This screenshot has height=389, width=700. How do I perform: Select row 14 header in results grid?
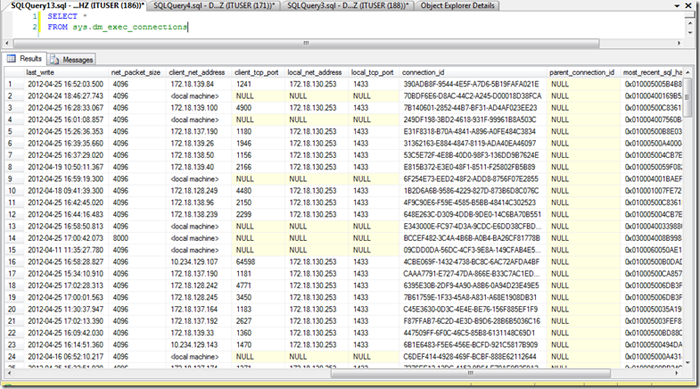14,238
